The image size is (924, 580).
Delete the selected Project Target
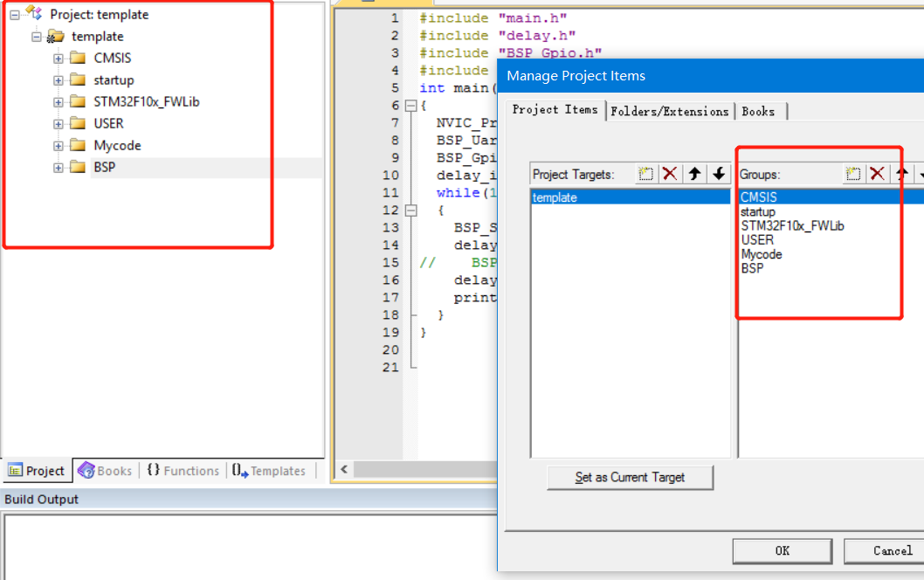click(x=670, y=174)
